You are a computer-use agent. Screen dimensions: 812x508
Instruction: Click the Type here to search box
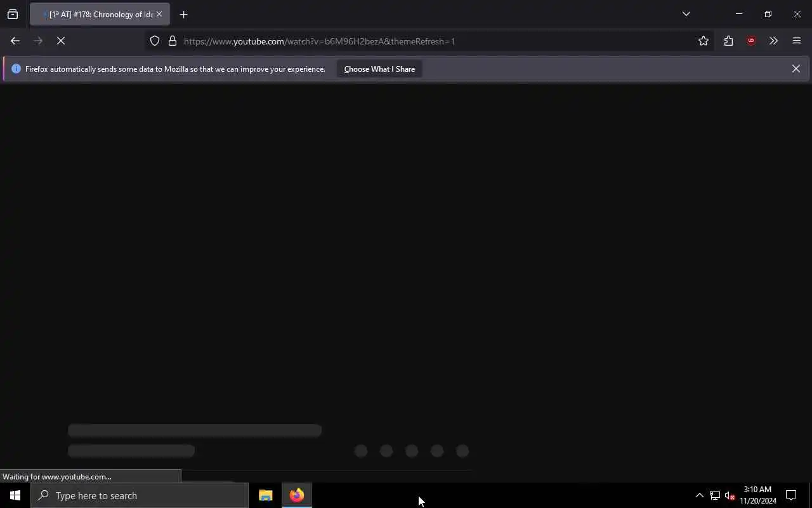[x=140, y=495]
